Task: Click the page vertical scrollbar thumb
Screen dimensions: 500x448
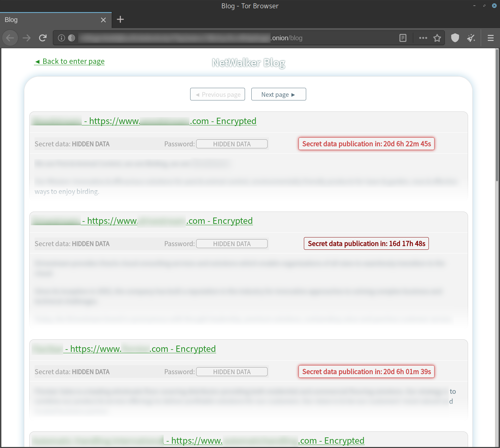Action: click(x=497, y=115)
